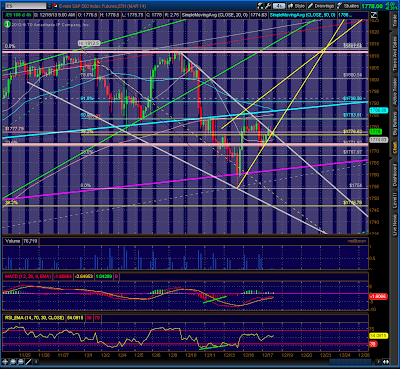Click the Studies button
The height and width of the screenshot is (369, 400).
[348, 6]
